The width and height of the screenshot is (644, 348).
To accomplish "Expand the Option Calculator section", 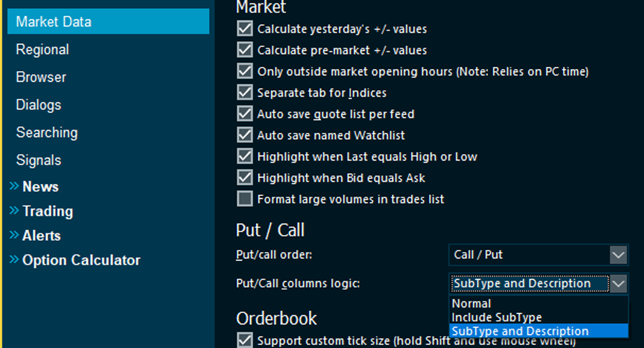I will [80, 260].
